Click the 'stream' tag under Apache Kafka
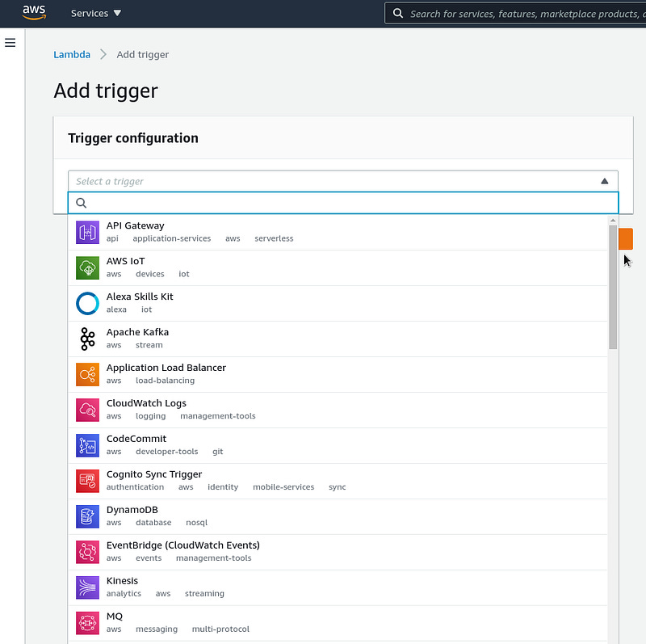This screenshot has height=644, width=646. [x=149, y=345]
